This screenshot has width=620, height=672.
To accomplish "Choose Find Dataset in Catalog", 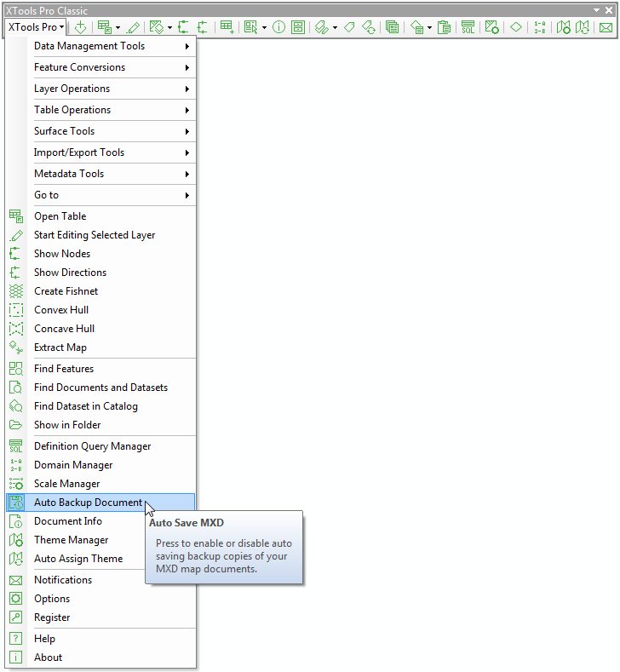I will 100,406.
